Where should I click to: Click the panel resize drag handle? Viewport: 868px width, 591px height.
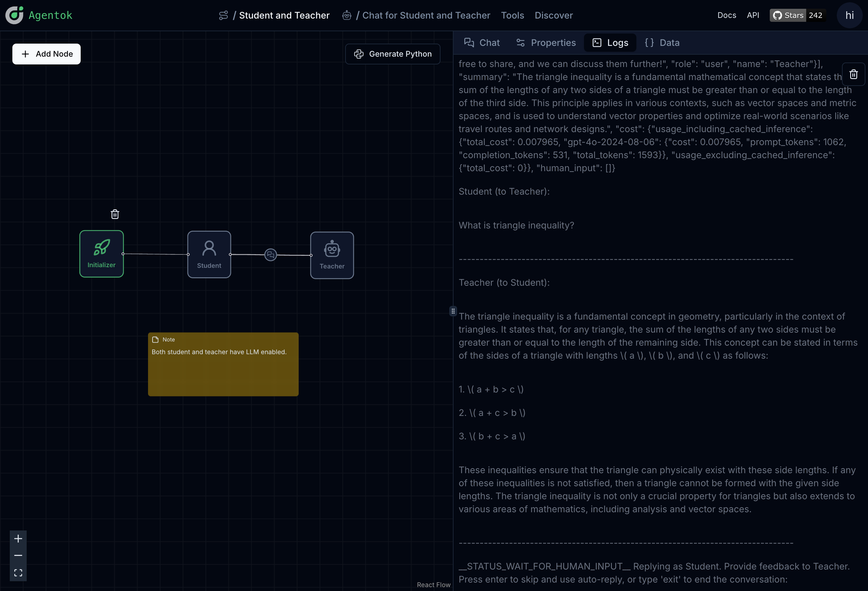453,311
